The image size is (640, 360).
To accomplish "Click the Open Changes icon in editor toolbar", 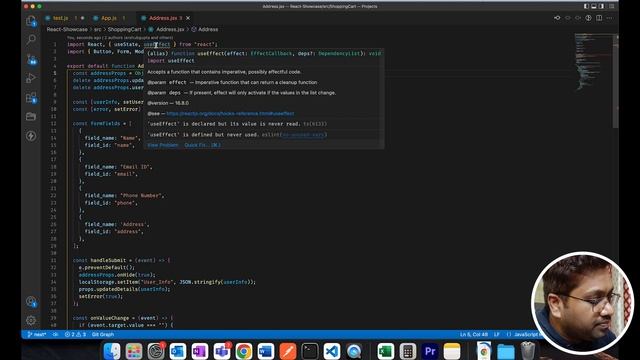I will pos(557,18).
